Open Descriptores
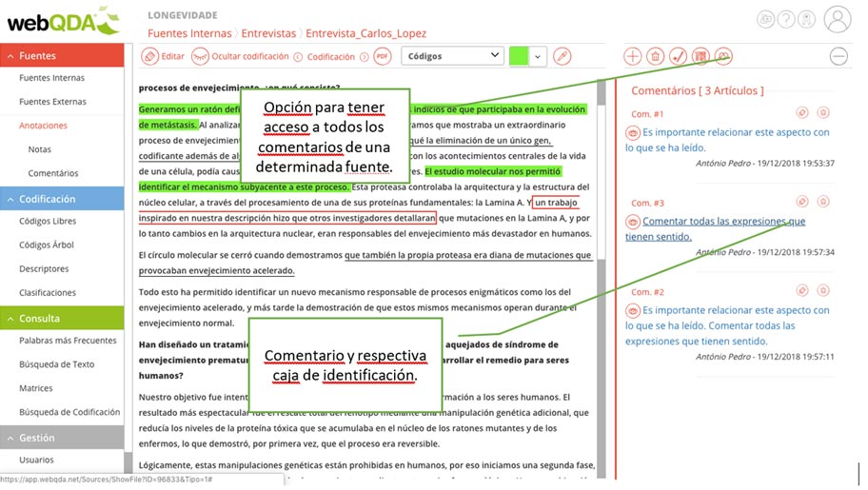 tap(44, 268)
